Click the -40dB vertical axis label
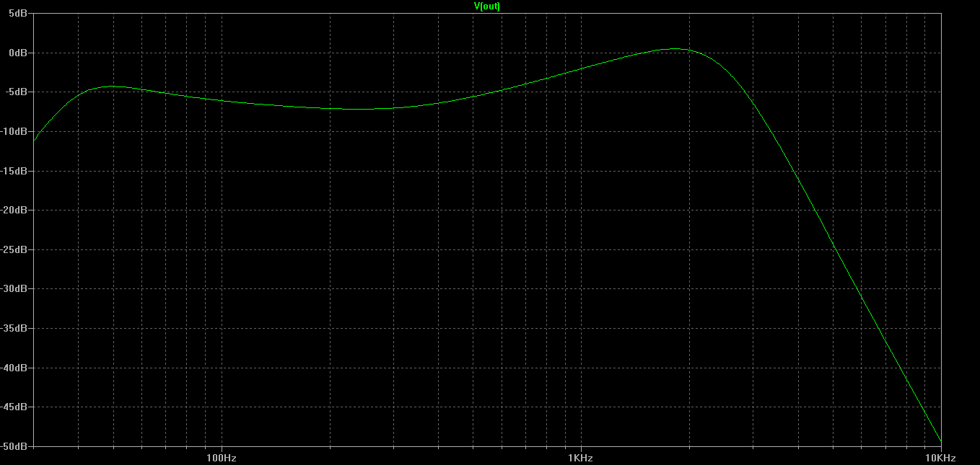The height and width of the screenshot is (465, 980). click(x=14, y=368)
